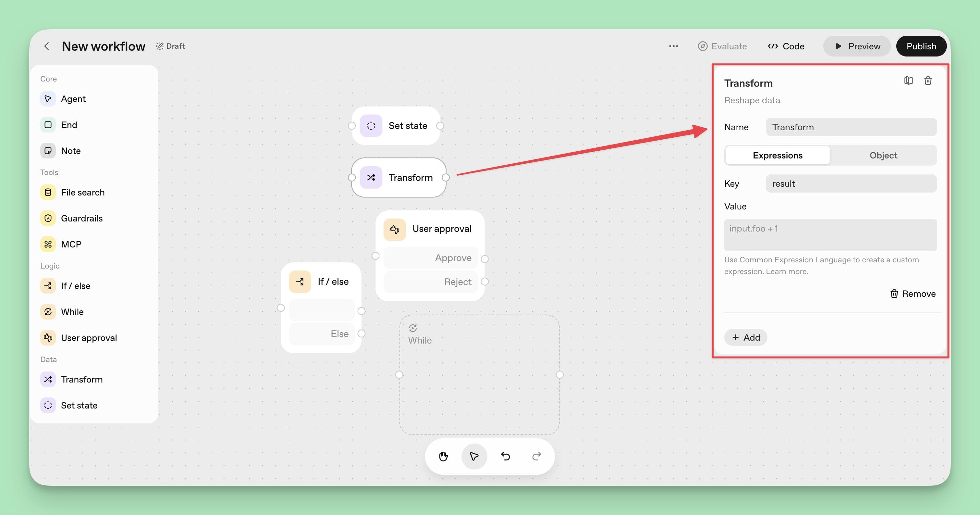Edit the Key field containing result

pos(851,183)
